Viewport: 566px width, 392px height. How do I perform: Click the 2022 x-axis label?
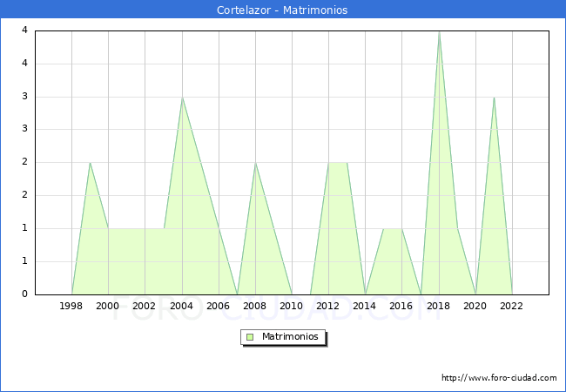(512, 306)
